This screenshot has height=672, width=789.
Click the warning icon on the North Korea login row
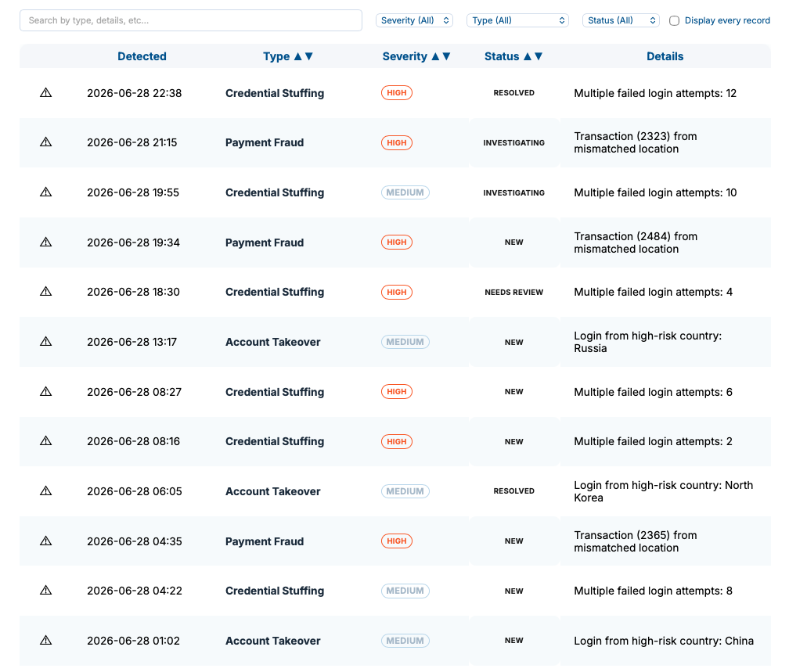(x=45, y=491)
